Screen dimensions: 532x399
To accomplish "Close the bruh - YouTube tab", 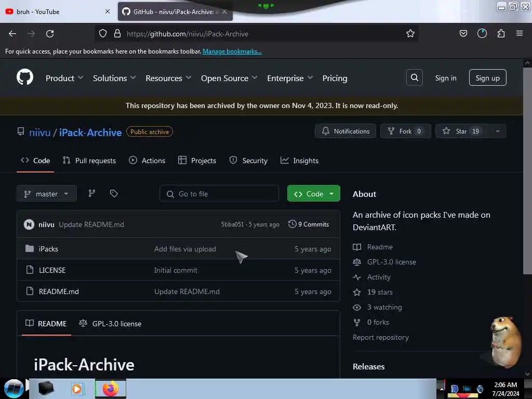I will coord(108,11).
